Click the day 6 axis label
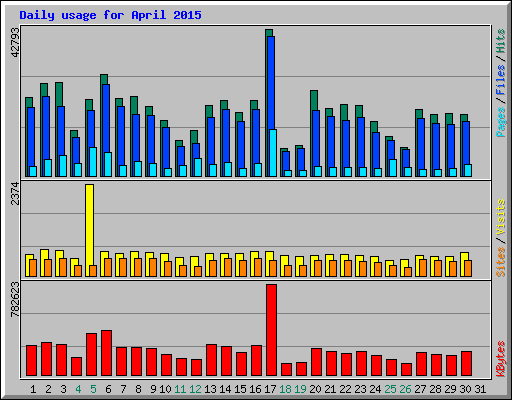 [108, 389]
